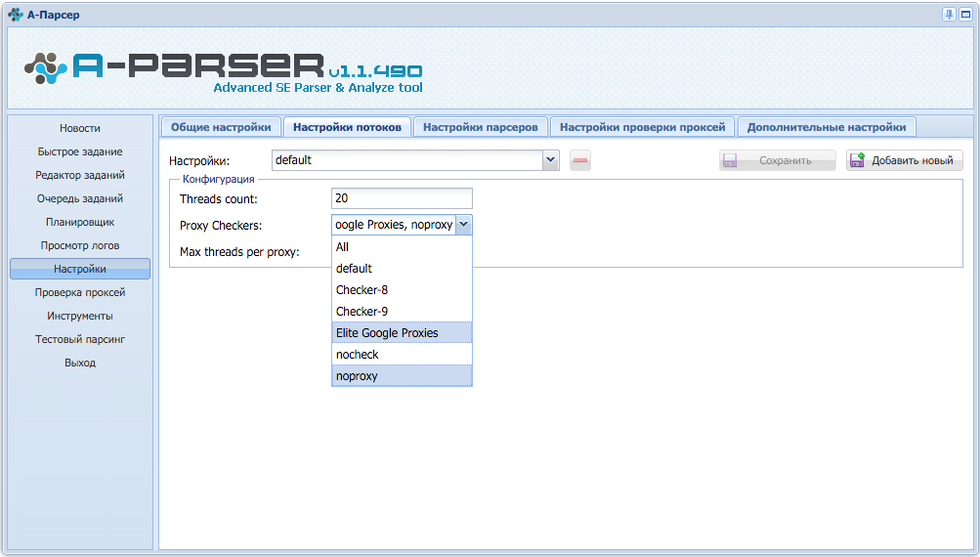Select Checker-8 in the dropdown list
The image size is (980, 557).
tap(402, 290)
